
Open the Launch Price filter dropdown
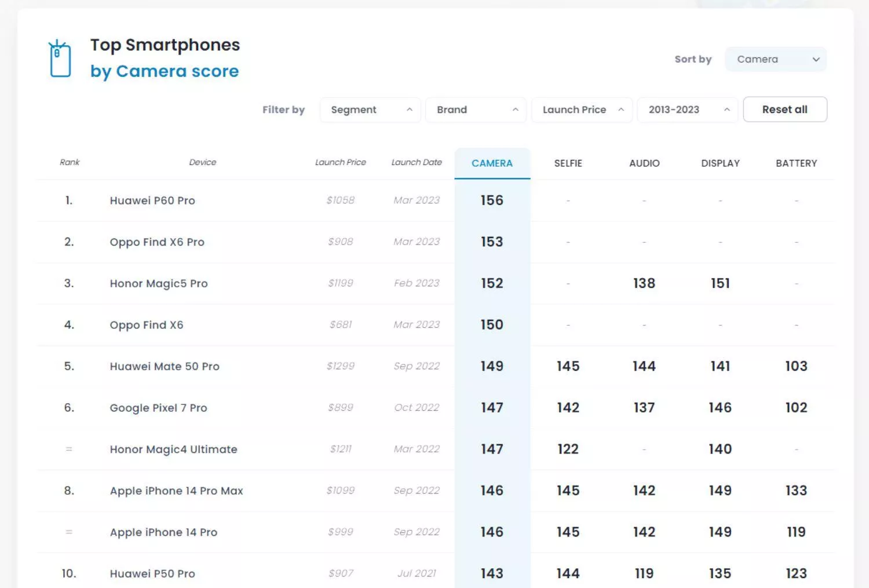point(582,109)
